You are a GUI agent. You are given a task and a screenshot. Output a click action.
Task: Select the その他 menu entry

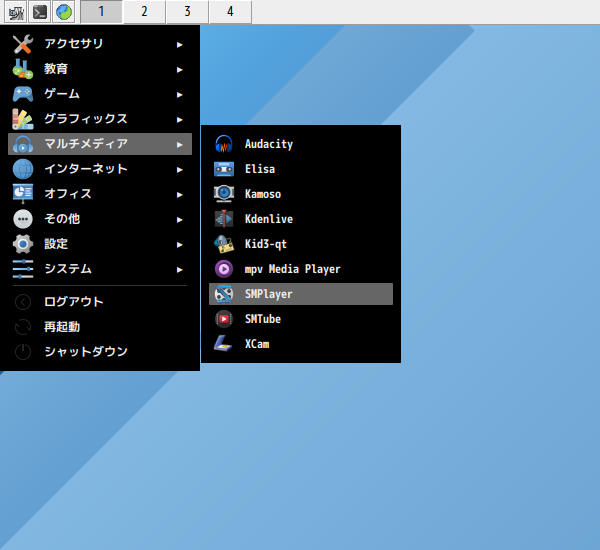[x=100, y=219]
